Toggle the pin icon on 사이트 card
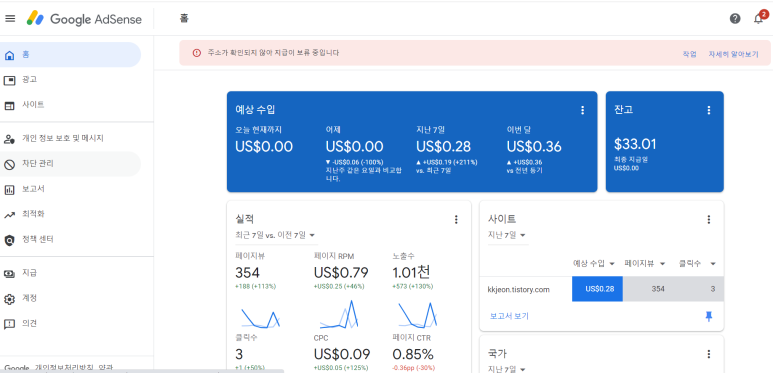 709,316
